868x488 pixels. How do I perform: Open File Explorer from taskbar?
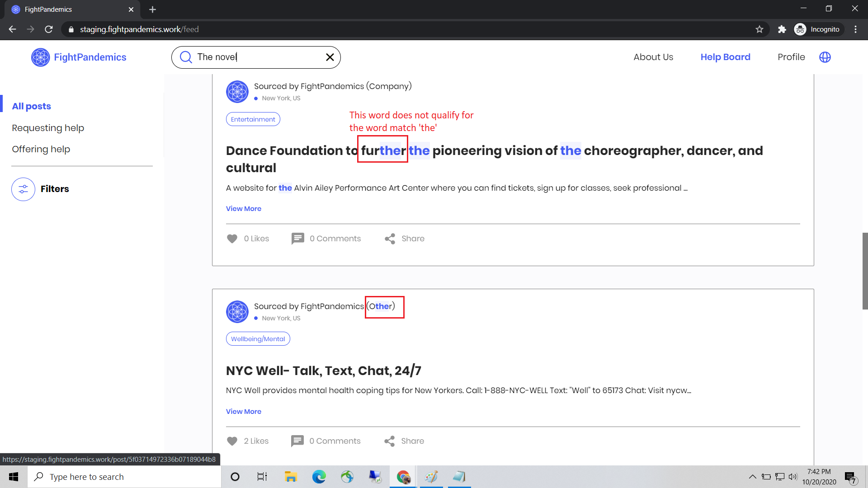290,477
